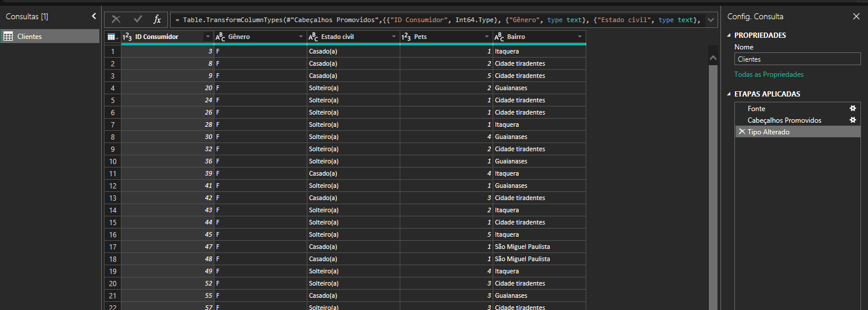Image resolution: width=868 pixels, height=310 pixels.
Task: Change the data type icon of Gênero column
Action: [220, 37]
